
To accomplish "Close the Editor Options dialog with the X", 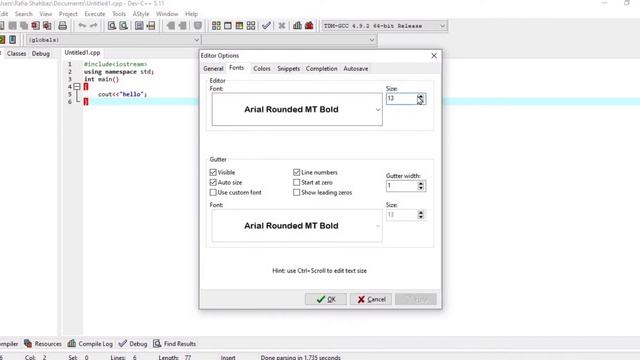I will (x=434, y=56).
